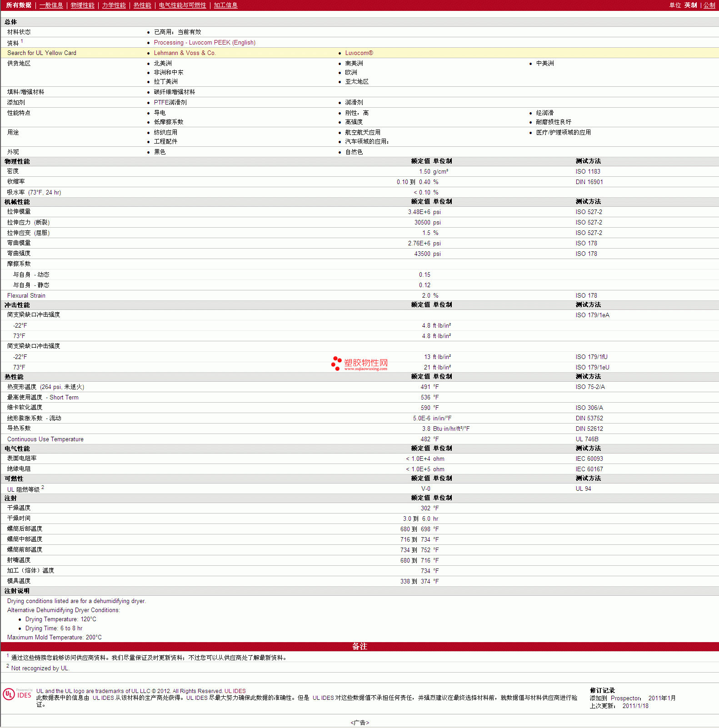This screenshot has width=719, height=728.
Task: Open the 电气性能与可燃性 tab
Action: (182, 5)
